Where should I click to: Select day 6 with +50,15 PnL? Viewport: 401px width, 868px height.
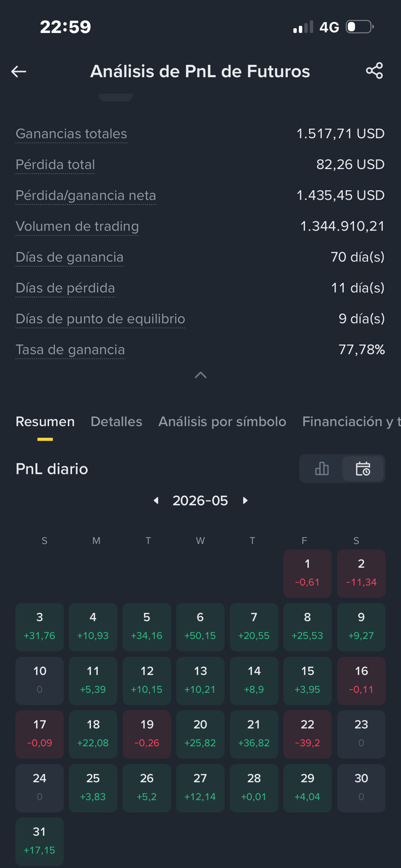200,627
